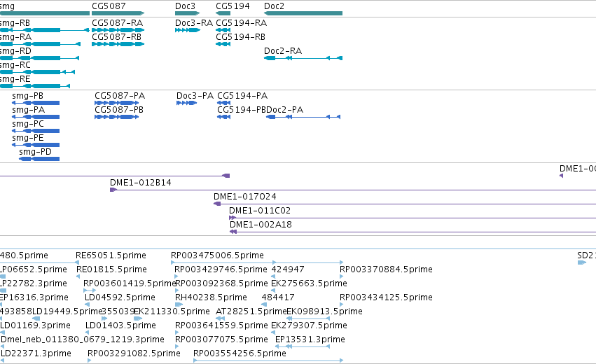This screenshot has height=364, width=596.
Task: Open the EK275663.5prime EST label
Action: click(309, 283)
